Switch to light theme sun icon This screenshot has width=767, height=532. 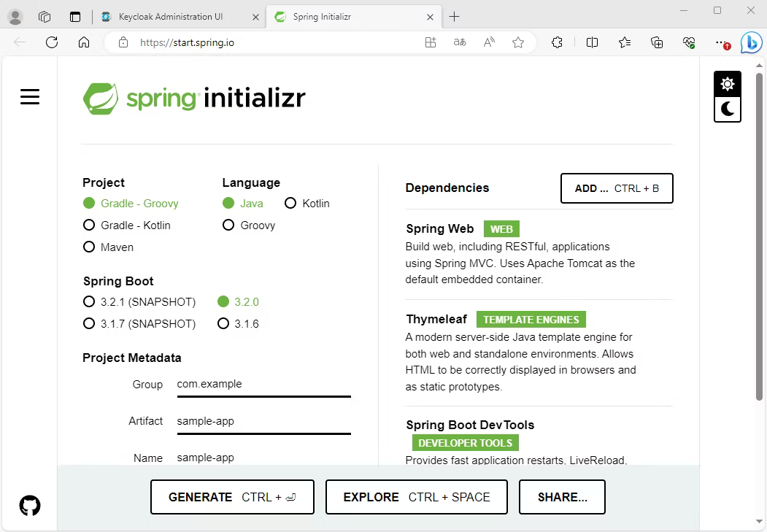tap(727, 84)
